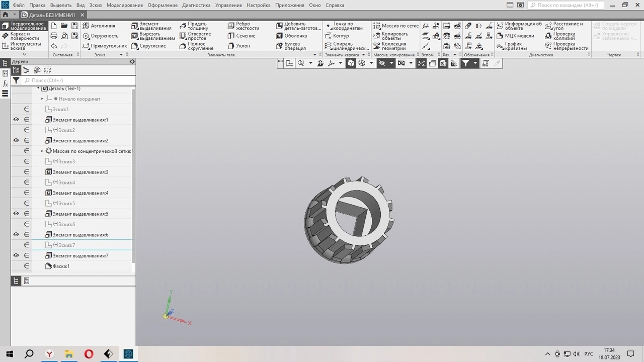
Task: Hide Элемент выдавливания:1 using its eye icon
Action: tap(16, 120)
